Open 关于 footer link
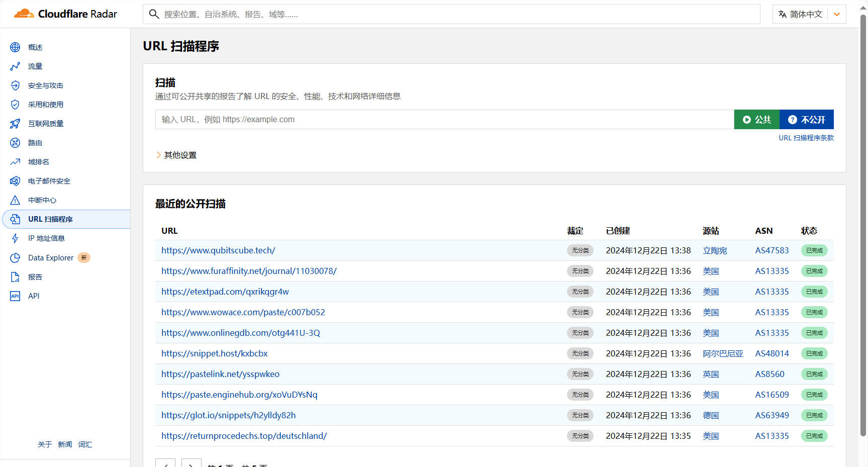 click(x=45, y=444)
